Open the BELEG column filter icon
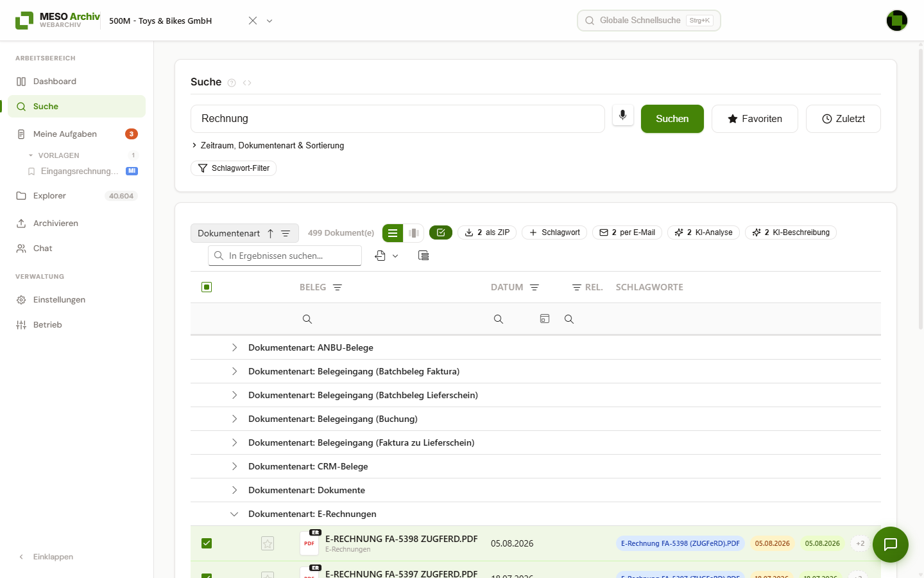This screenshot has width=924, height=578. point(338,287)
